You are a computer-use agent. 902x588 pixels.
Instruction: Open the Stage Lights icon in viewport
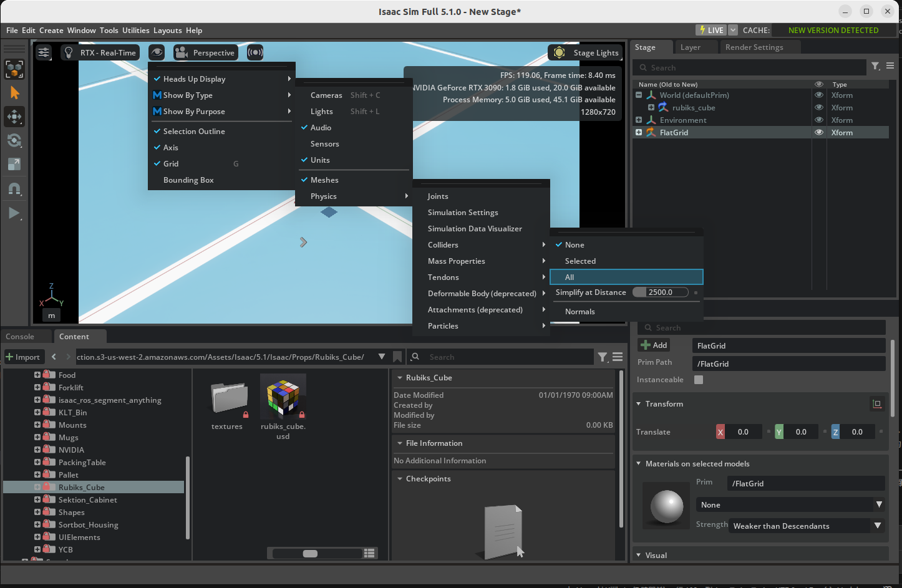[x=560, y=52]
